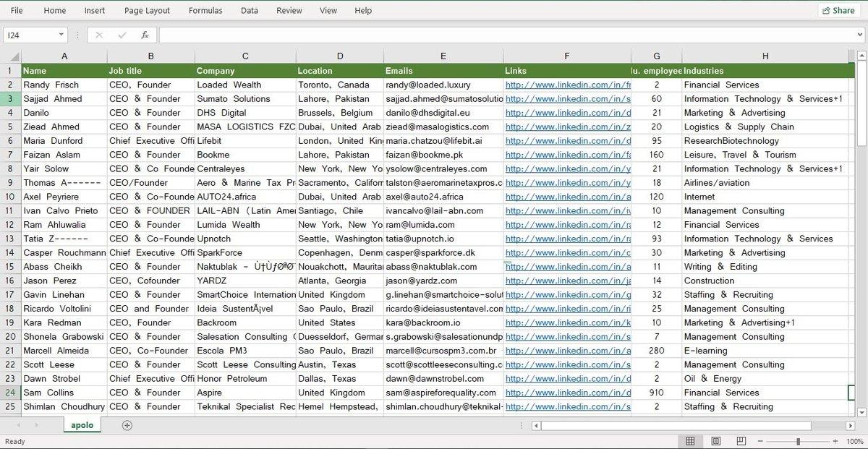Select the apolo sheet tab
868x449 pixels.
(x=82, y=425)
